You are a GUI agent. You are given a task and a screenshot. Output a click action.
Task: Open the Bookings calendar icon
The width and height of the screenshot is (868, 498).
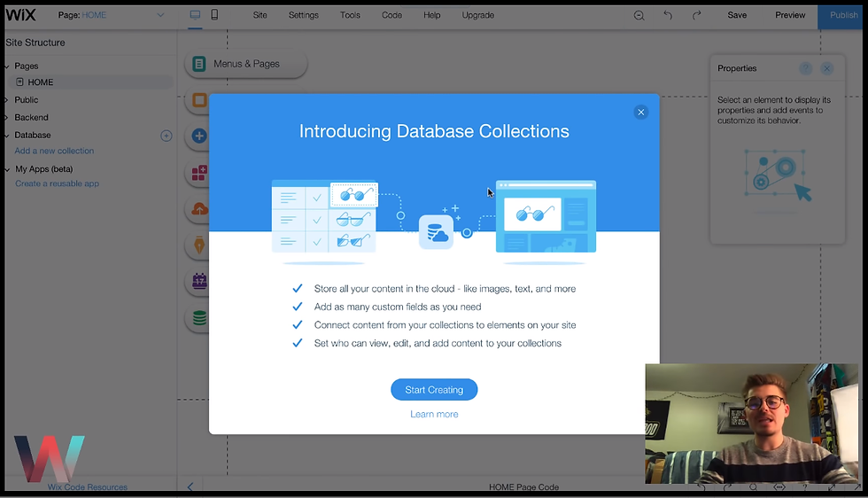pyautogui.click(x=199, y=282)
